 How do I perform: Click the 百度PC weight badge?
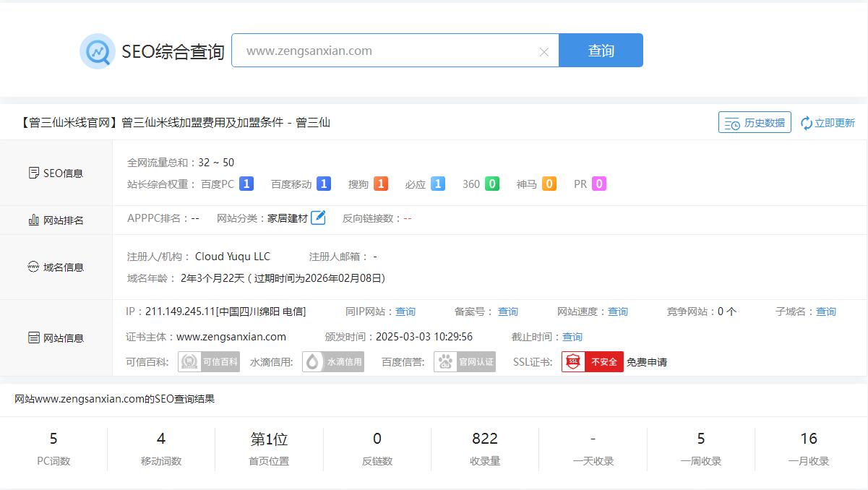pos(246,184)
